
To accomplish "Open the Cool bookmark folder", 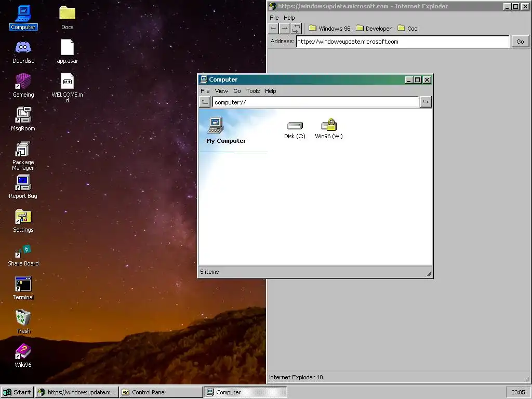I will tap(408, 29).
